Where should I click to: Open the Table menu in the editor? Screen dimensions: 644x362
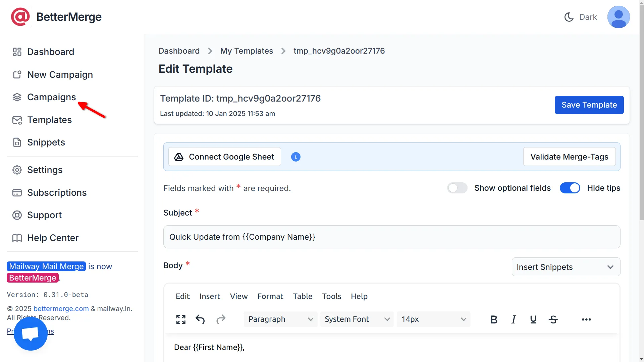(303, 296)
